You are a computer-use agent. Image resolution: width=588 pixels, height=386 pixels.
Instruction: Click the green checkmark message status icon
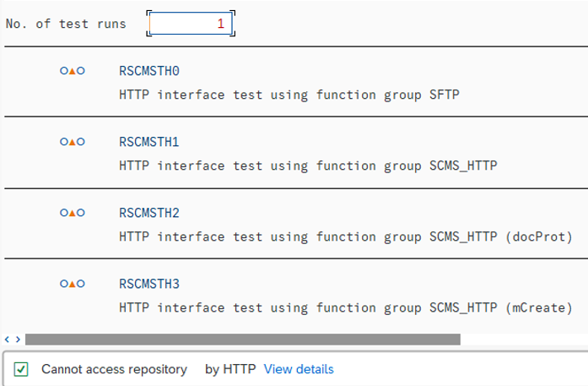[21, 369]
